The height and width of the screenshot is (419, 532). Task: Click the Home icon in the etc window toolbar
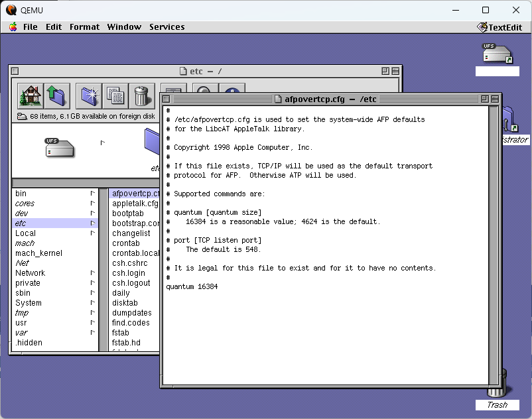[x=31, y=96]
